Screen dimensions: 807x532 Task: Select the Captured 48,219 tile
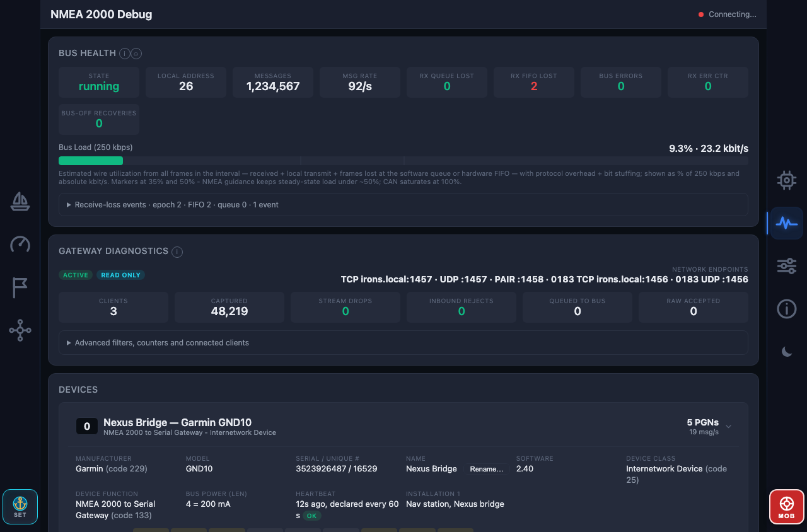[229, 307]
